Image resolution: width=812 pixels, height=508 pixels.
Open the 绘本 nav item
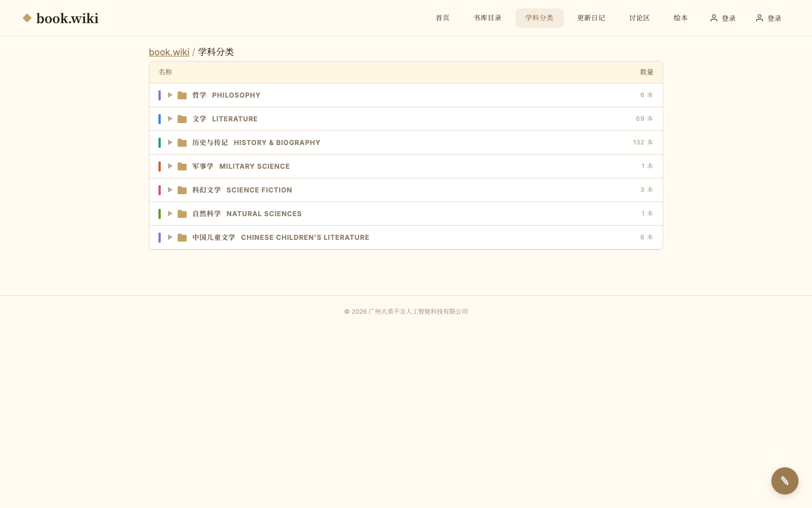click(681, 18)
